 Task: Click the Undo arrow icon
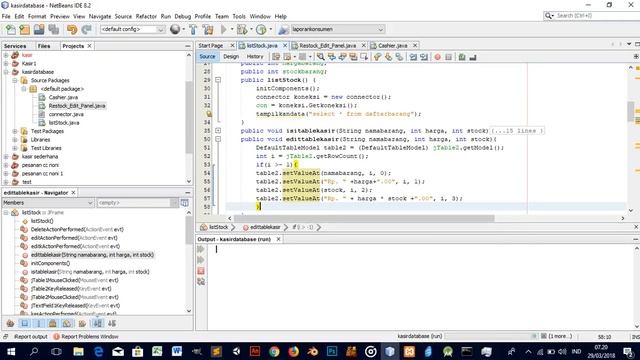click(72, 29)
